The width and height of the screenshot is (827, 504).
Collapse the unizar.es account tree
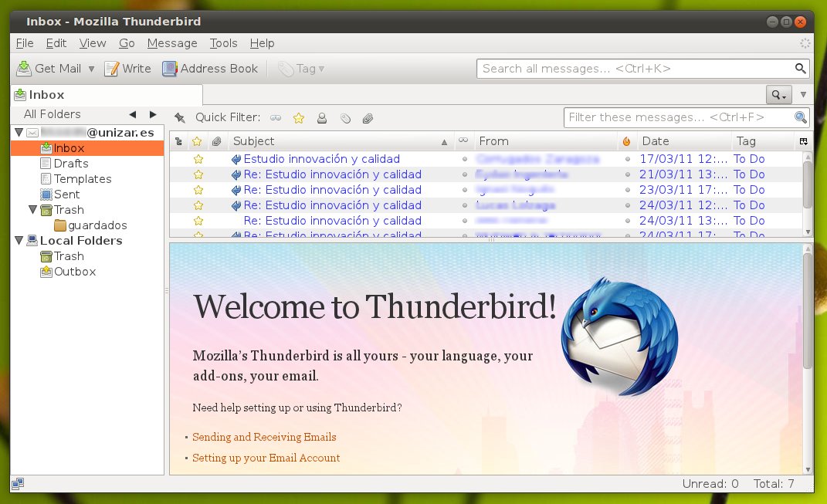19,132
